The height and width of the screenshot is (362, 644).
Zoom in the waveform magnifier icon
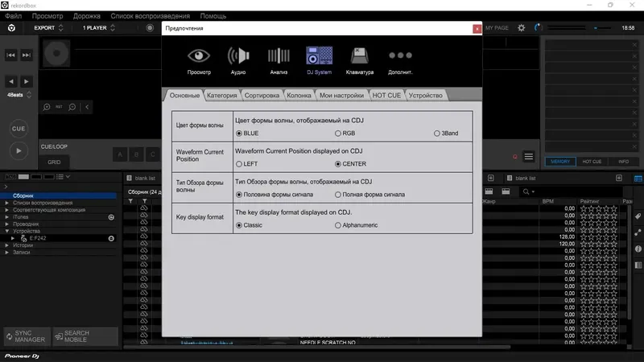tap(47, 107)
